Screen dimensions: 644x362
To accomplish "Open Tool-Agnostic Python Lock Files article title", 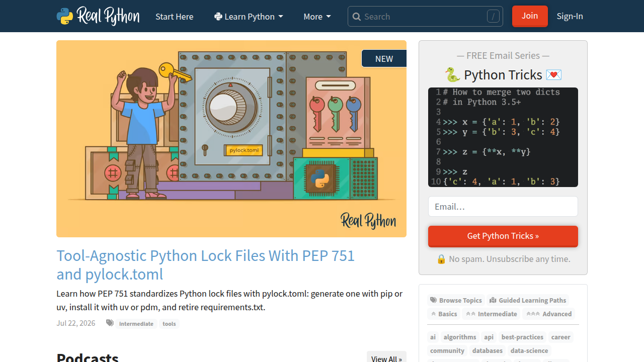I will tap(205, 265).
